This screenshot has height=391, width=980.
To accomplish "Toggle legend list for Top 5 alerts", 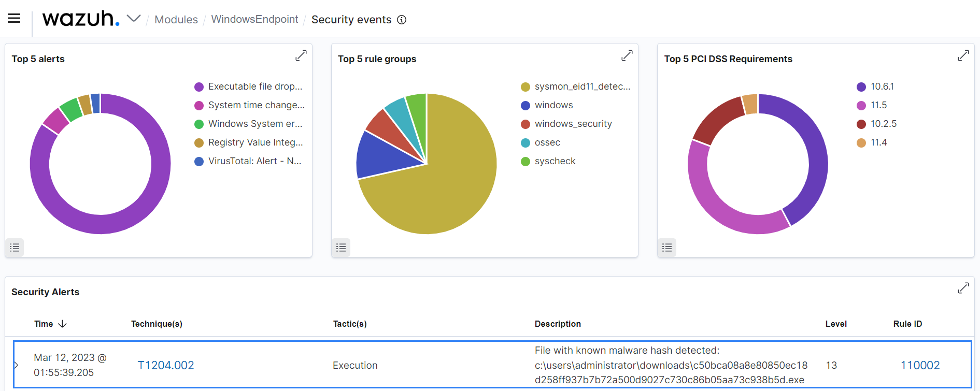I will (x=15, y=248).
